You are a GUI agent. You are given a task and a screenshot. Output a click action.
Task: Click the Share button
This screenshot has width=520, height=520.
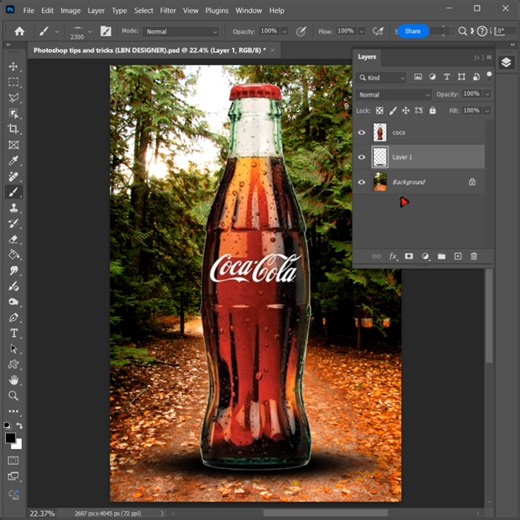click(413, 31)
